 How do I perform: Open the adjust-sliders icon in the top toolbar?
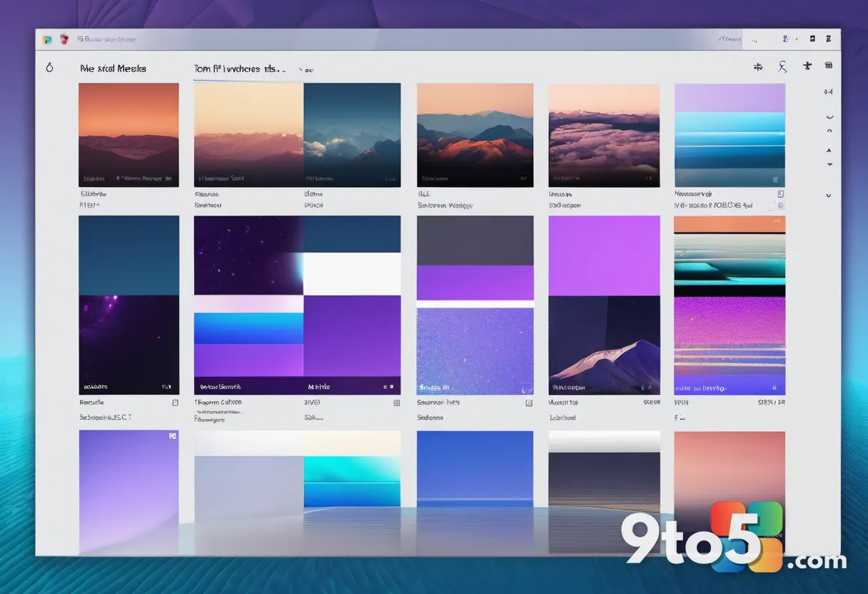[x=758, y=67]
